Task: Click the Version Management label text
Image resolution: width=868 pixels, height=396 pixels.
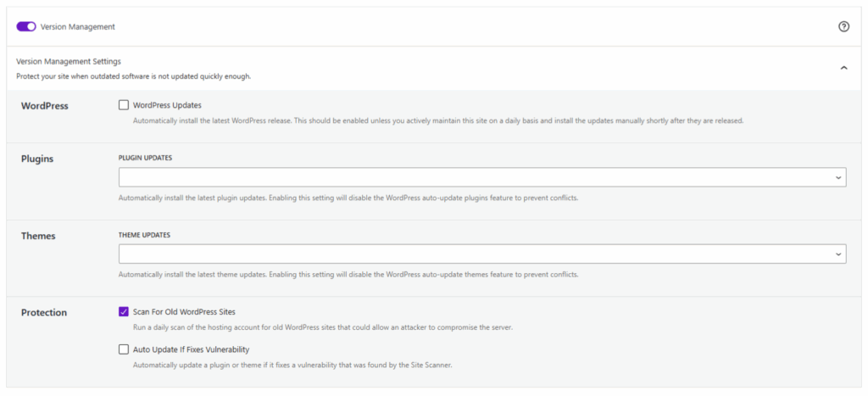Action: [78, 26]
